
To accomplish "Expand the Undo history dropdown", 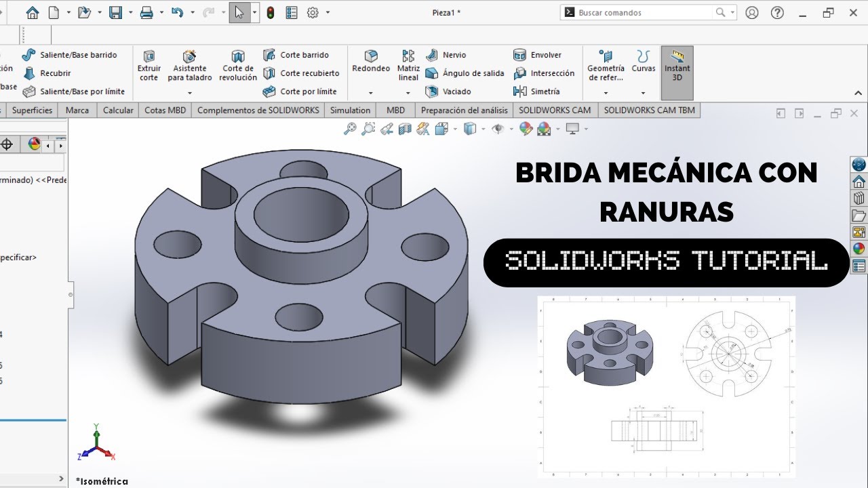I will point(193,12).
